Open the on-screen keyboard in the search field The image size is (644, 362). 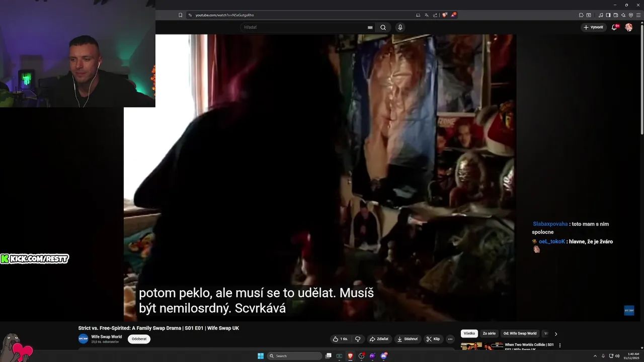click(370, 28)
